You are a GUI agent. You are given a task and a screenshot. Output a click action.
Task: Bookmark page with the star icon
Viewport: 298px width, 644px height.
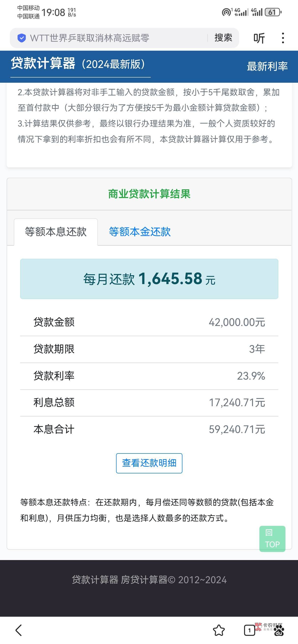click(219, 630)
